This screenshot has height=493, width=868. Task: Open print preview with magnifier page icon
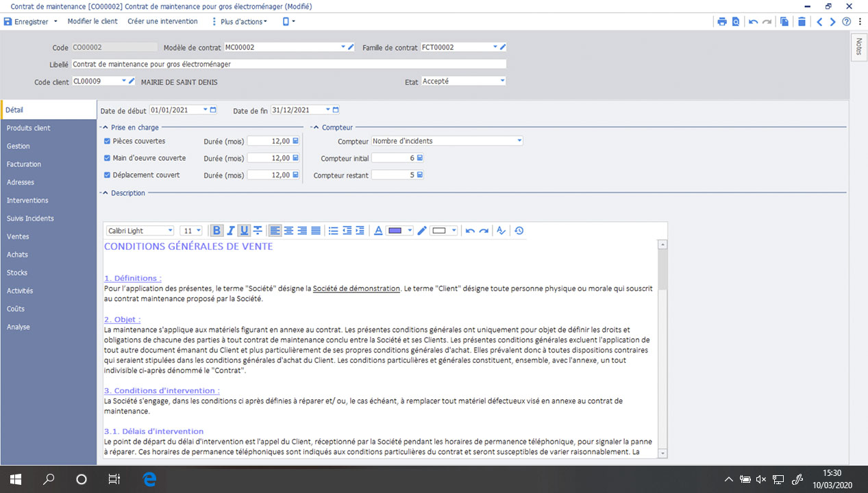(736, 22)
